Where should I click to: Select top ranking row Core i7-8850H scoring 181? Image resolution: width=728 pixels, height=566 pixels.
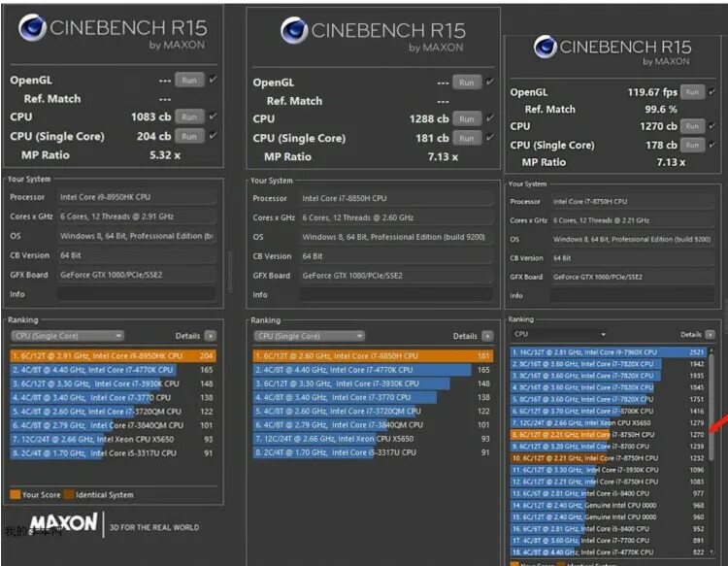coord(373,356)
